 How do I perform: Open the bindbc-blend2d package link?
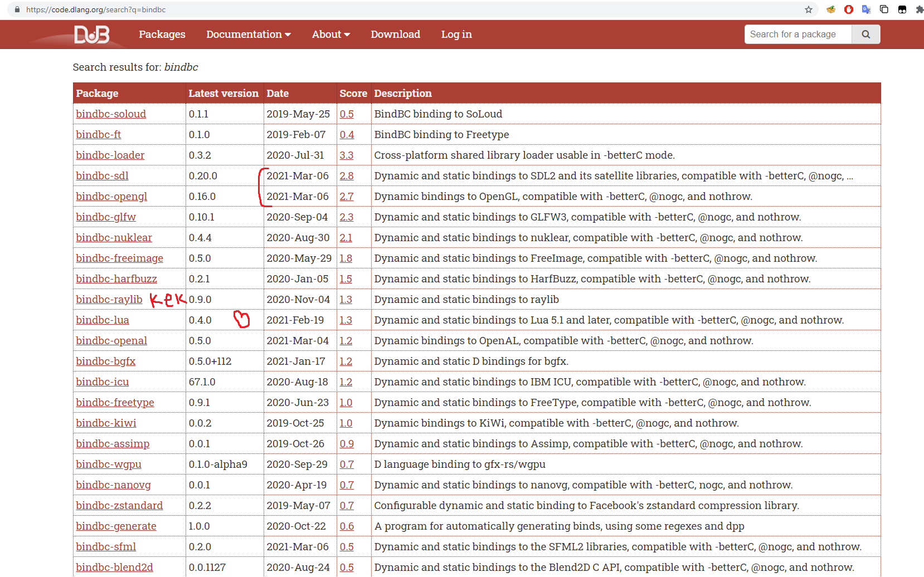coord(115,568)
